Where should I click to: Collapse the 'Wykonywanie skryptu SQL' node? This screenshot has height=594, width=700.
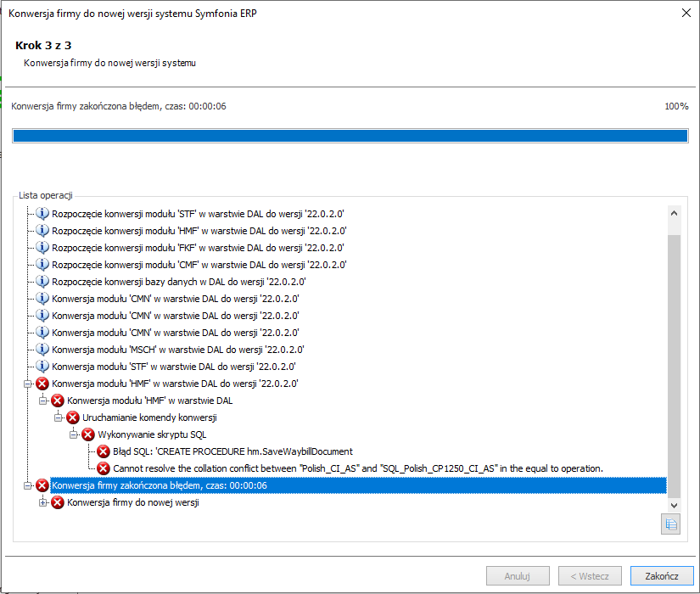(74, 434)
